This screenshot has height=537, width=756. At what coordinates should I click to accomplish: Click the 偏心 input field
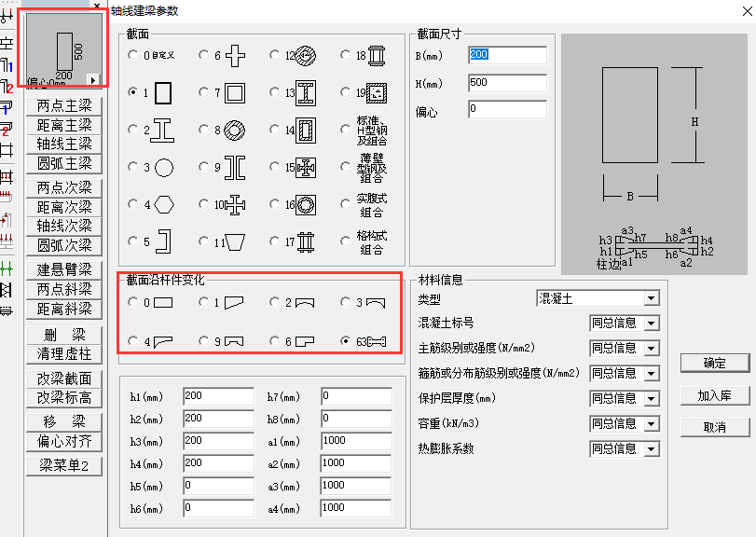(507, 109)
